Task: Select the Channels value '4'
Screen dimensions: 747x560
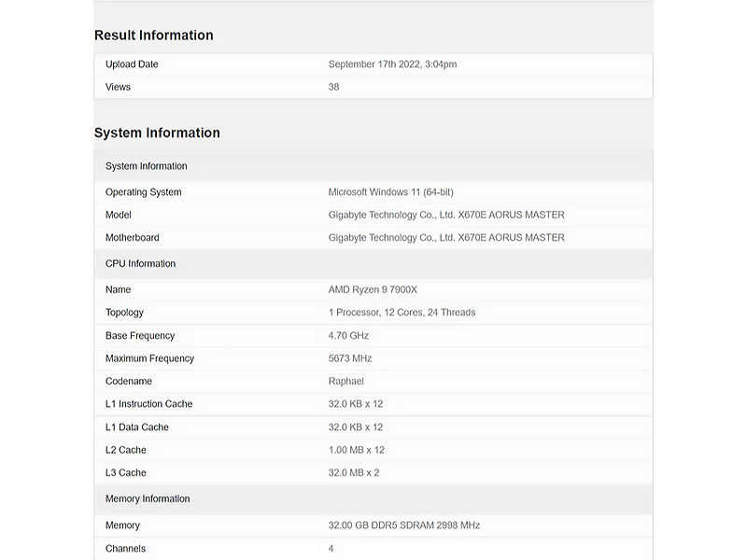Action: pos(331,549)
